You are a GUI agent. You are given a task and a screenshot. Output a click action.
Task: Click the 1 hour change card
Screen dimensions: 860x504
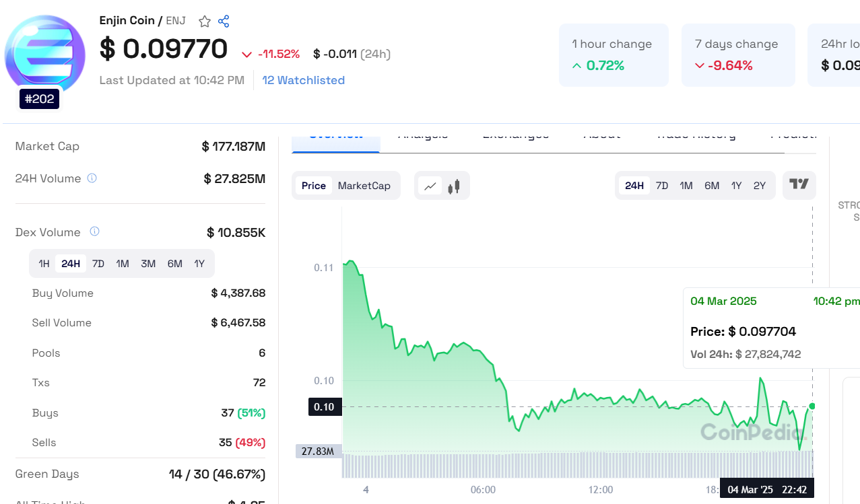click(614, 55)
